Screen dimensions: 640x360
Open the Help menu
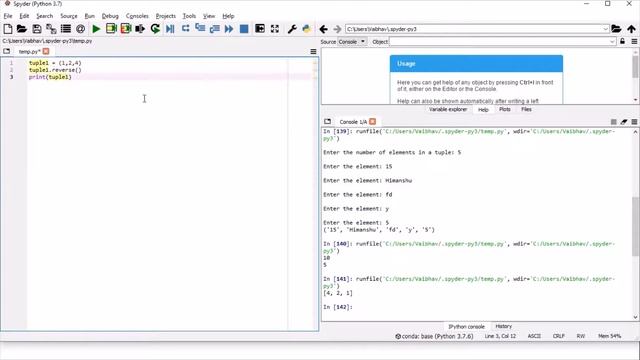228,16
